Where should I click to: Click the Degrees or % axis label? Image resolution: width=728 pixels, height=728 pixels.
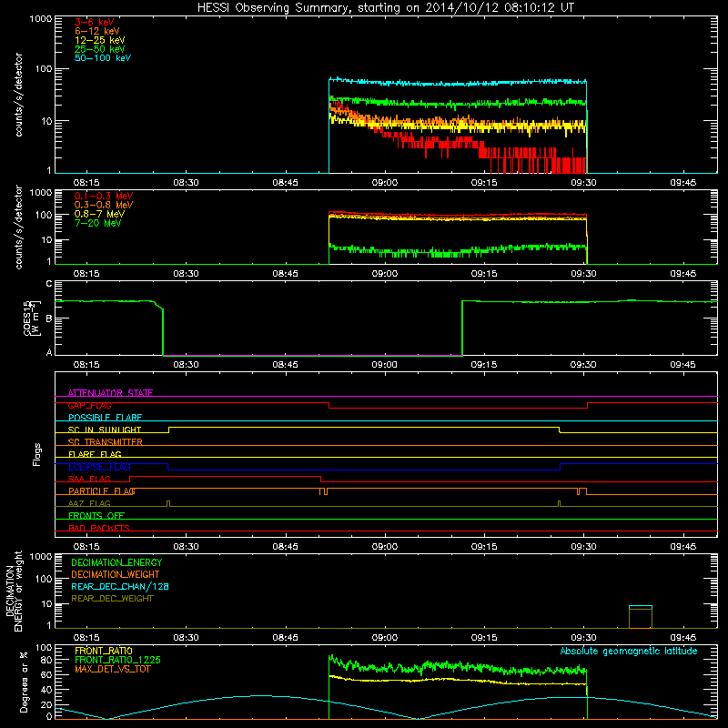coord(24,682)
